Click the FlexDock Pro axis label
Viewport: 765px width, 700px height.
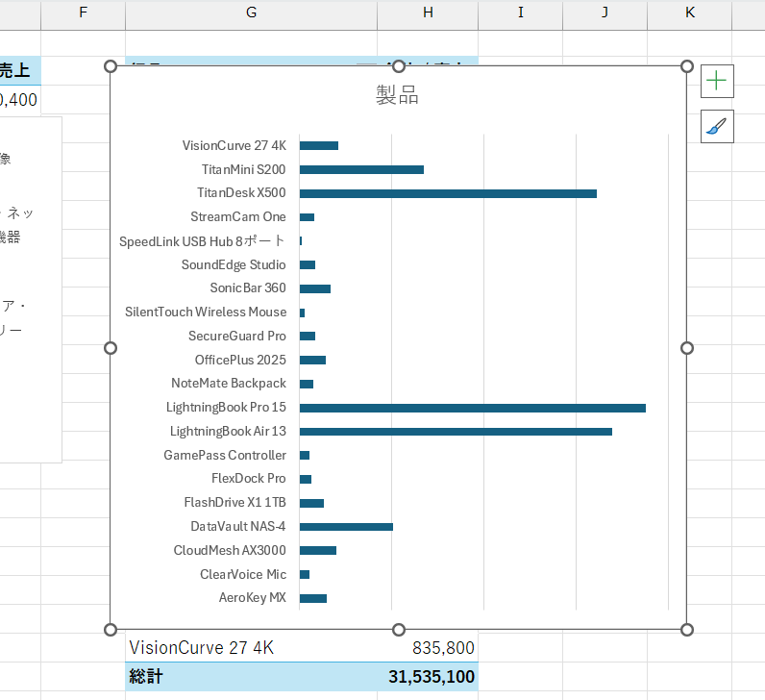click(x=248, y=479)
